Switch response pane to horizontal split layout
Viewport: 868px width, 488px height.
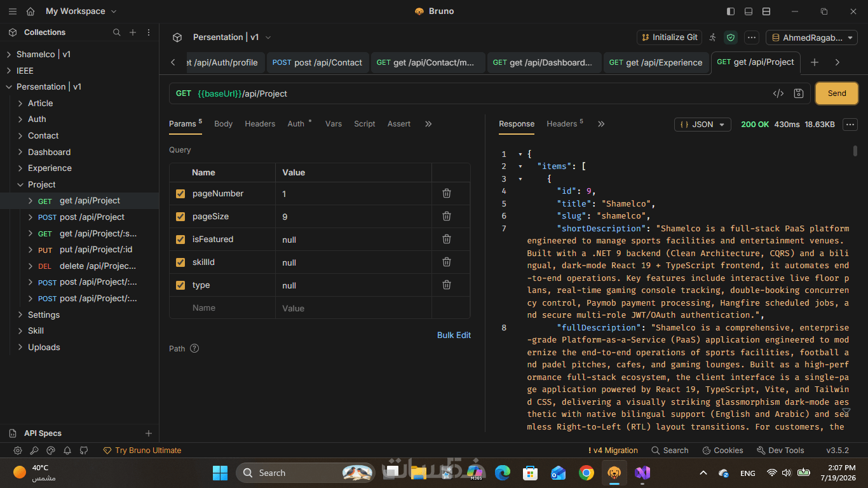(766, 11)
